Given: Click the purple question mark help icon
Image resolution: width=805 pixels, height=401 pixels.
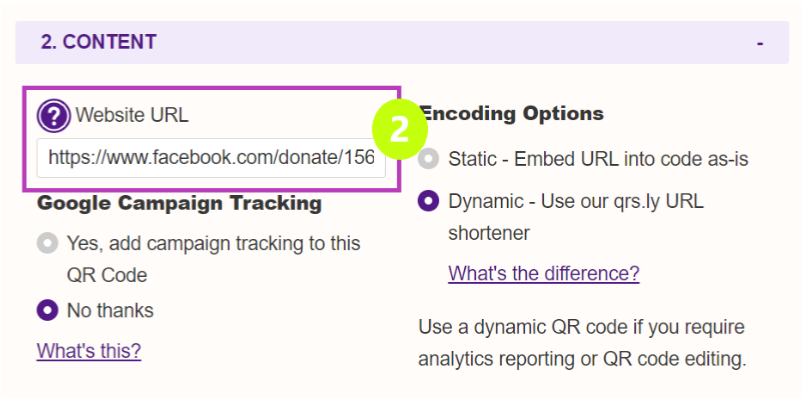Looking at the screenshot, I should tap(53, 116).
